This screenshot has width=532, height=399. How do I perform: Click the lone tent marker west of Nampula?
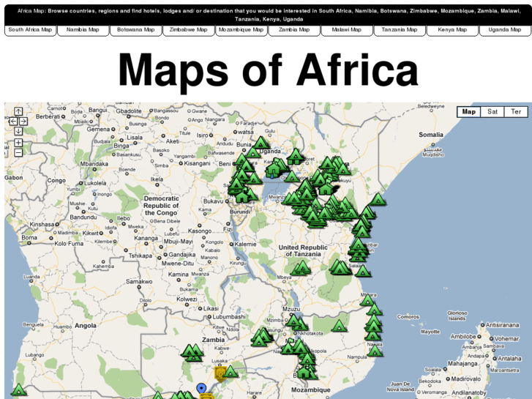click(339, 326)
